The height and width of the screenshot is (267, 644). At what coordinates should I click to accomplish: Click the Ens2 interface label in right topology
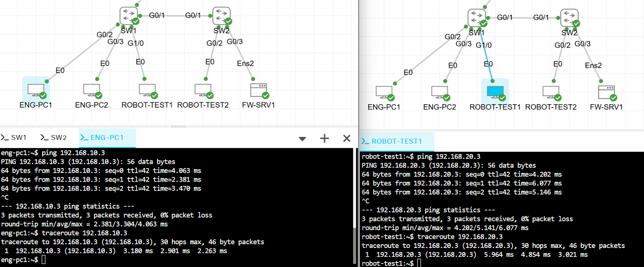594,65
